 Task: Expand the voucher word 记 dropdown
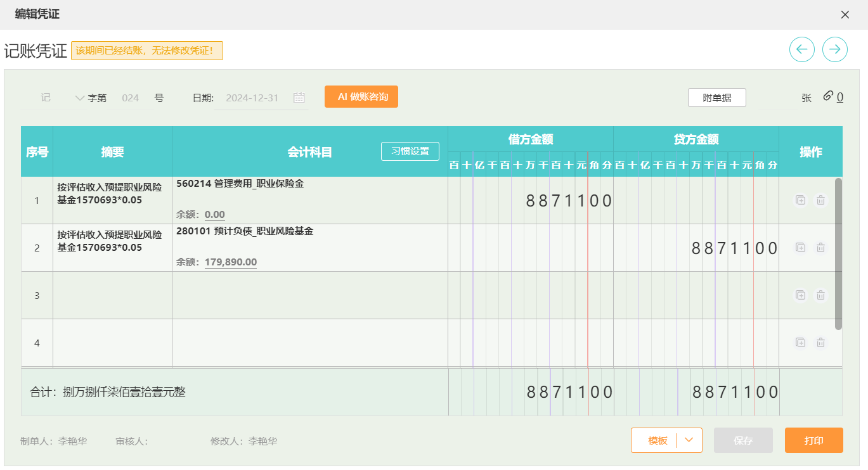tap(79, 98)
